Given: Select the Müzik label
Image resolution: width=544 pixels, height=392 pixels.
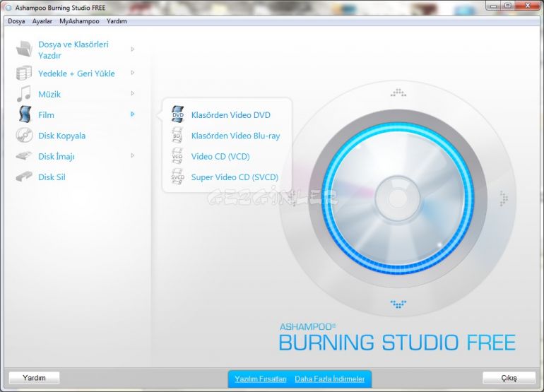Looking at the screenshot, I should [49, 95].
